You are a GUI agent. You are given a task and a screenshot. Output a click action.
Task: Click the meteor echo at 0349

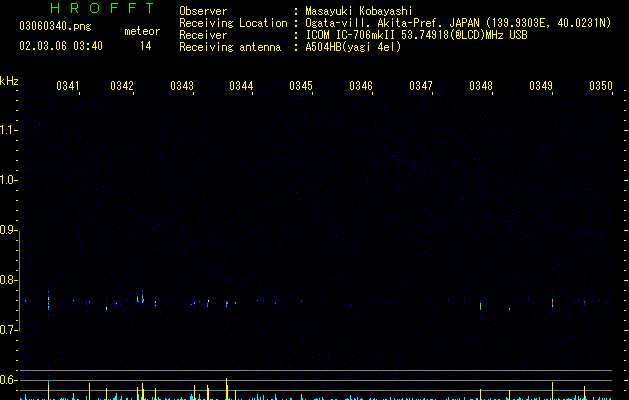[x=552, y=304]
